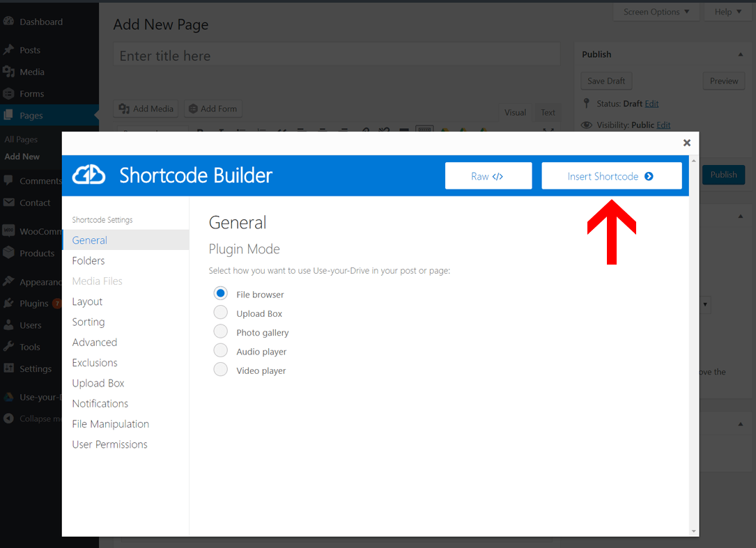
Task: Edit the page visibility link
Action: 663,125
